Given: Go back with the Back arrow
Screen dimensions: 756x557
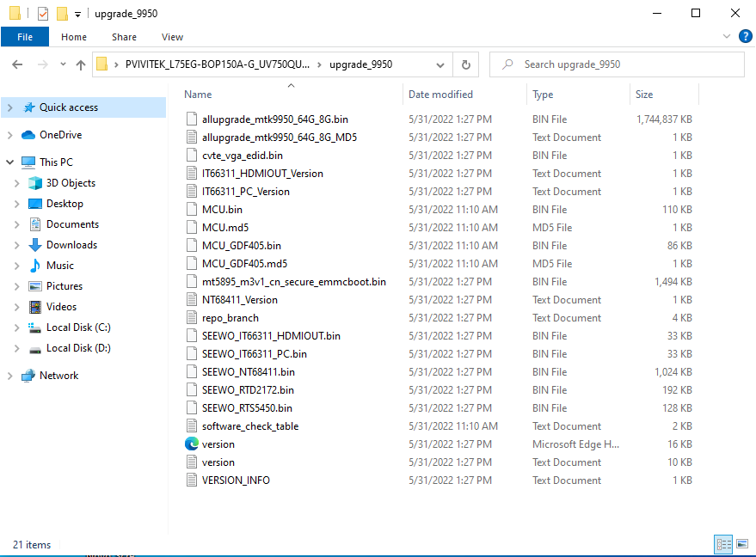Looking at the screenshot, I should [x=17, y=64].
